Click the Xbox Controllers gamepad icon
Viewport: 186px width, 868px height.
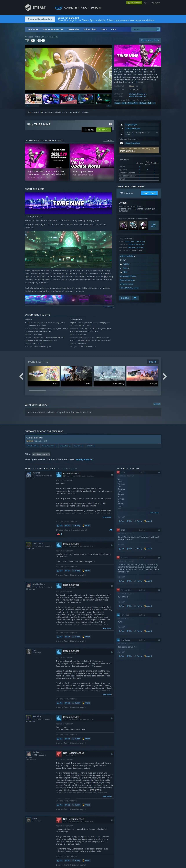click(122, 143)
